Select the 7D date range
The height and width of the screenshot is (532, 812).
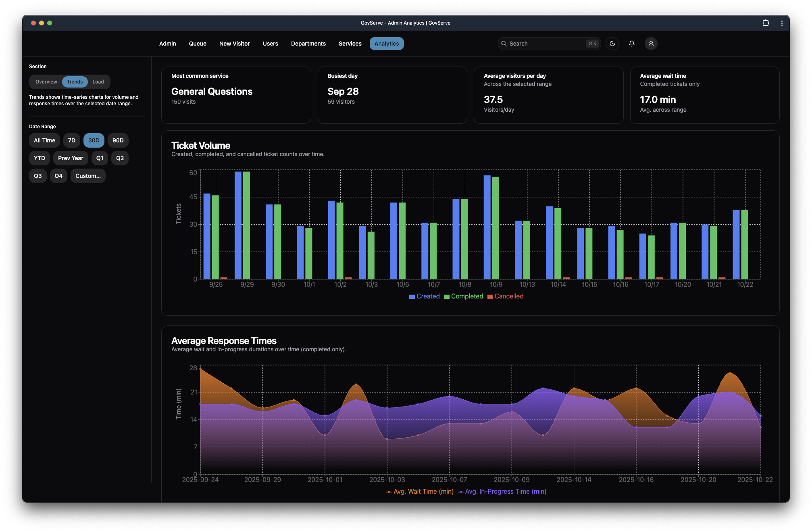click(72, 140)
